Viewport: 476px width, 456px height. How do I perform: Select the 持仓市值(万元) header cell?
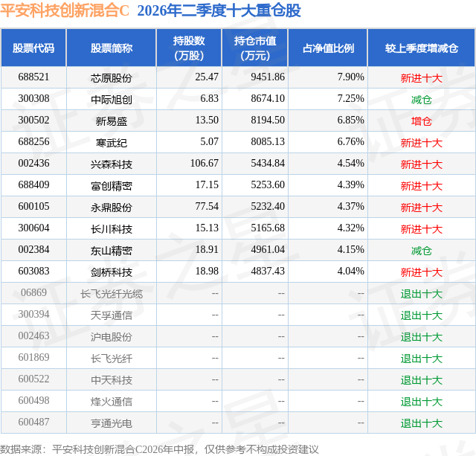tap(255, 48)
